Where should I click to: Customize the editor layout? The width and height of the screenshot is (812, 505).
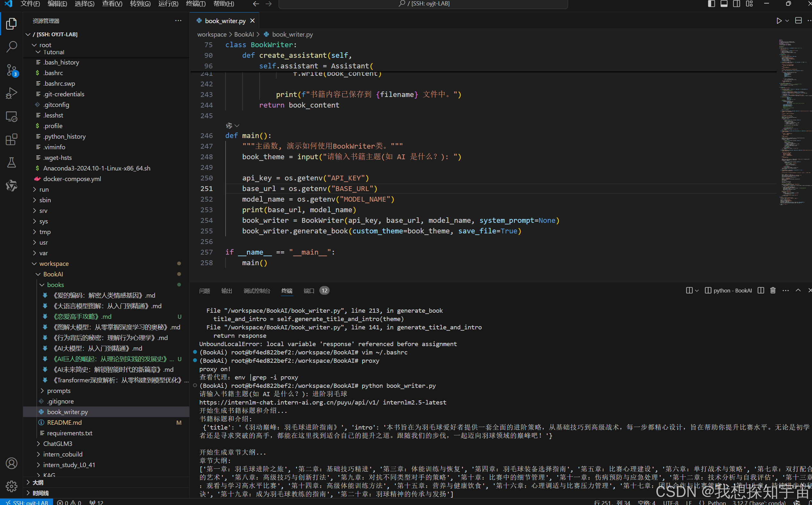[749, 4]
